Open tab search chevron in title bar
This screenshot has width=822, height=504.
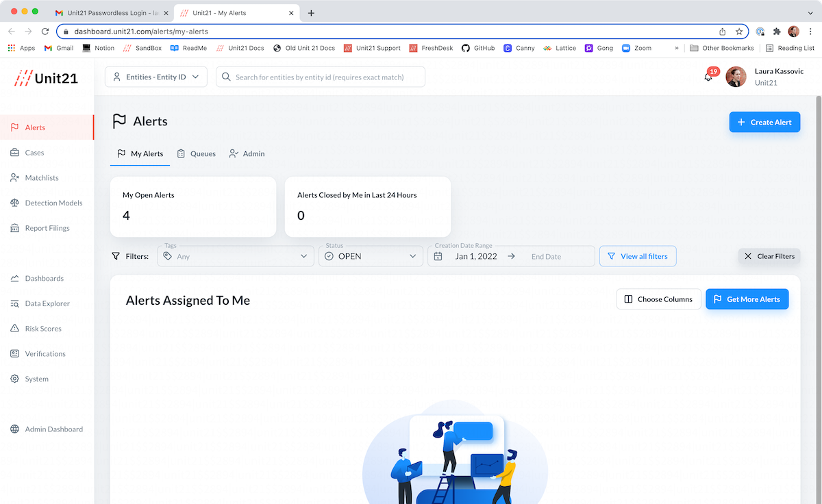pyautogui.click(x=811, y=13)
